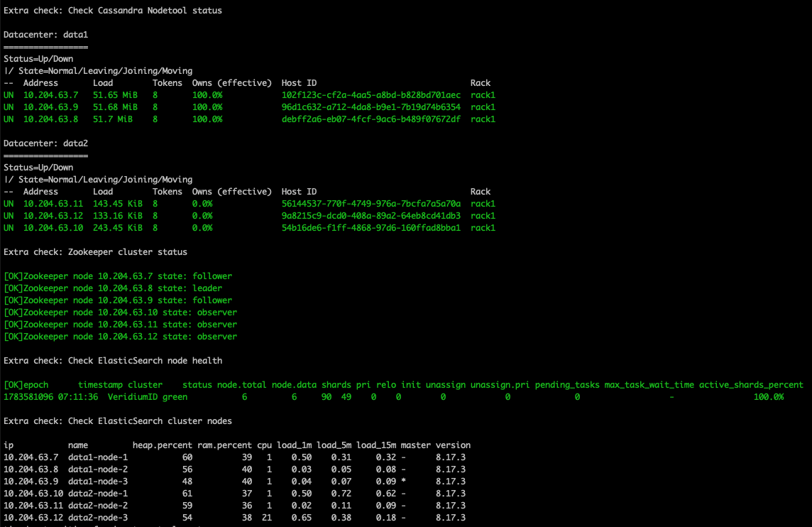The image size is (812, 527).
Task: Click the ElasticSearch "100.0%" active shards value
Action: pyautogui.click(x=769, y=398)
